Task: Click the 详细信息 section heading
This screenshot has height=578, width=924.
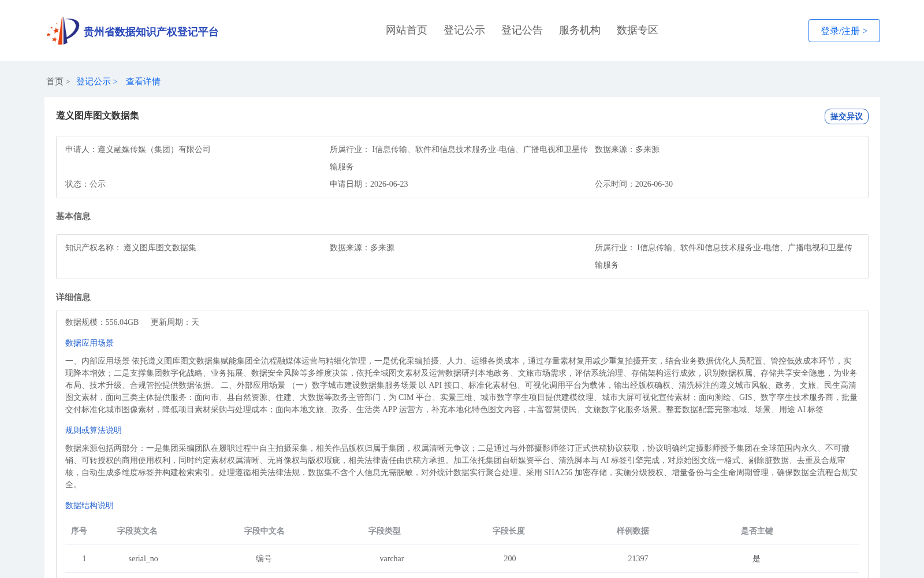Action: [x=73, y=297]
